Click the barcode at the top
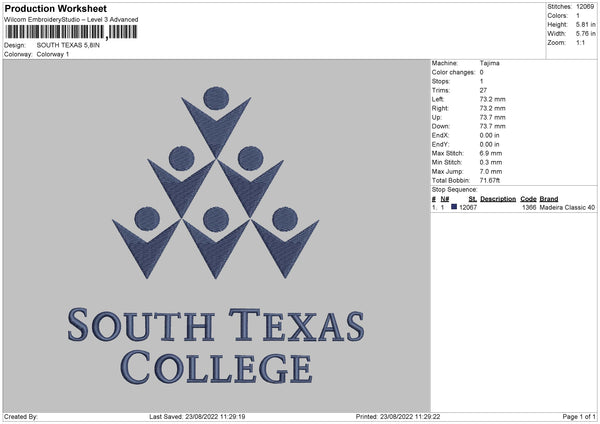The image size is (600, 424). click(71, 32)
